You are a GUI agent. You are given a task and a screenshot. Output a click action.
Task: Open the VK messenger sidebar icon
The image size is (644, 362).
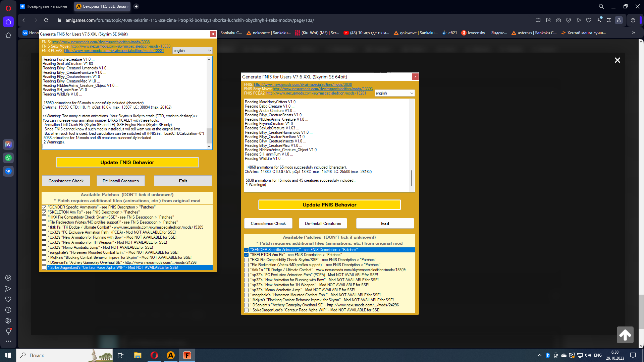8,171
